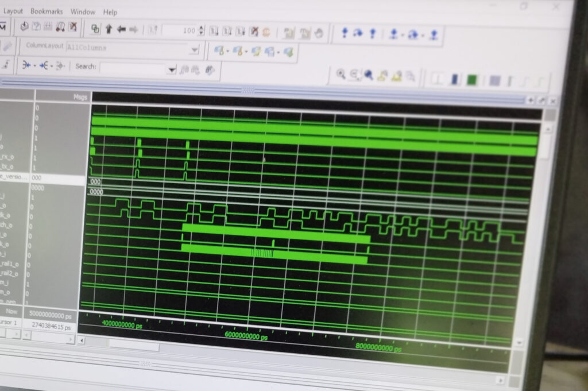Open the Search field dropdown arrow

pos(172,69)
